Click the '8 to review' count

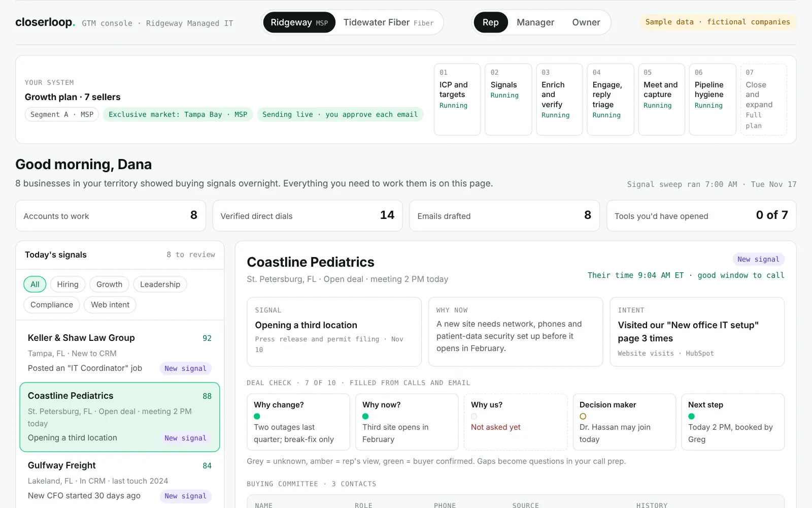[191, 255]
